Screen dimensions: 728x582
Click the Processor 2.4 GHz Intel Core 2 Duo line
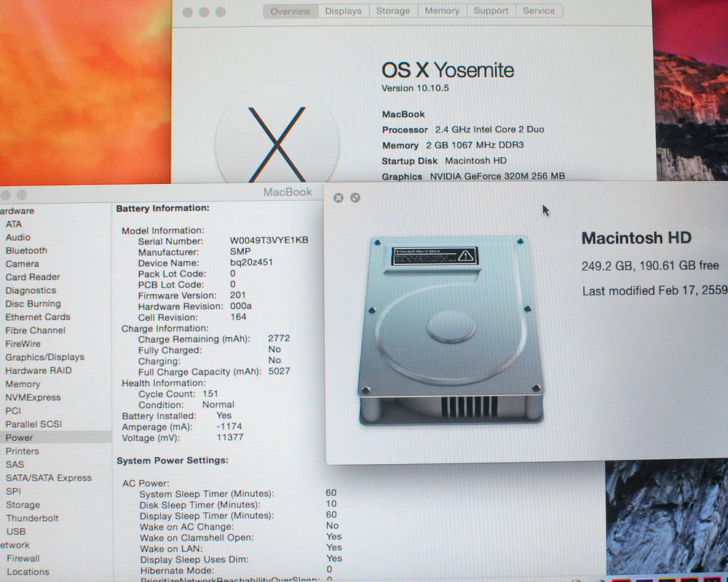coord(463,129)
